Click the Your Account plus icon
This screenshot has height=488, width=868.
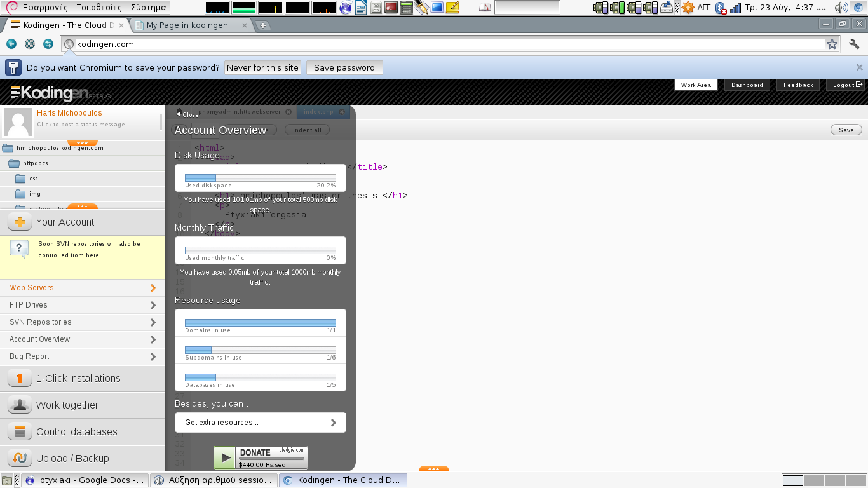(20, 222)
